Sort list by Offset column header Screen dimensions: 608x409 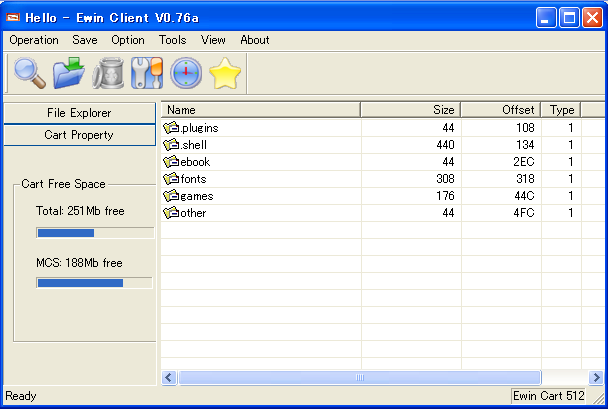click(501, 110)
